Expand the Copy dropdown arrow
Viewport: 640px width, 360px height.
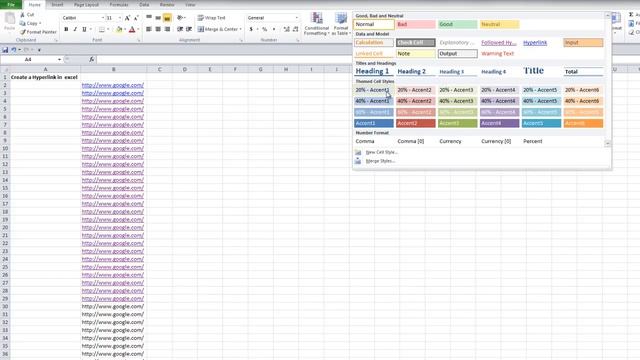click(40, 23)
